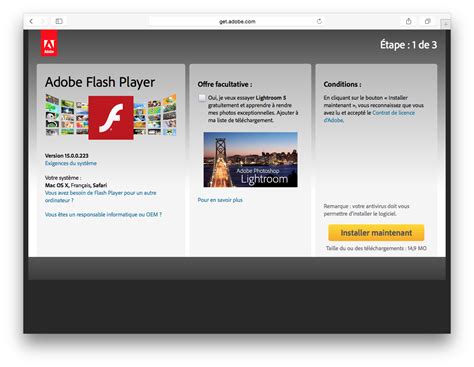Follow 'Pour en savoir plus' link
The height and width of the screenshot is (367, 474).
point(220,200)
